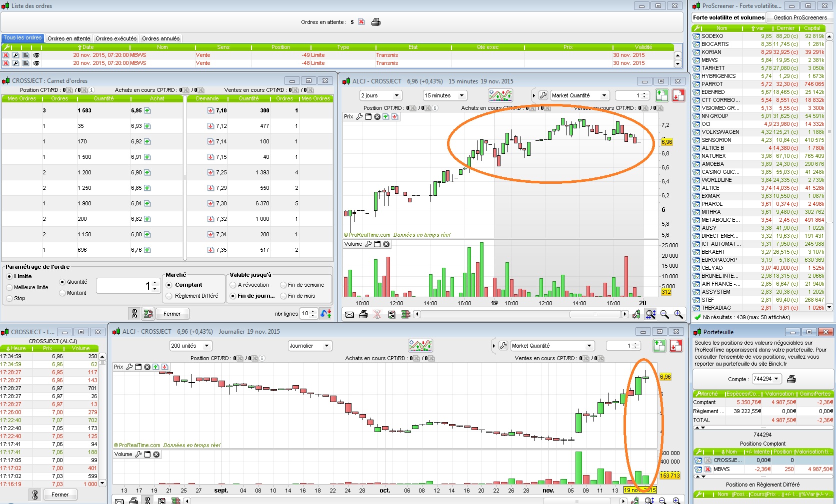This screenshot has height=504, width=836.
Task: Sort tick list by Heure column
Action: click(16, 349)
